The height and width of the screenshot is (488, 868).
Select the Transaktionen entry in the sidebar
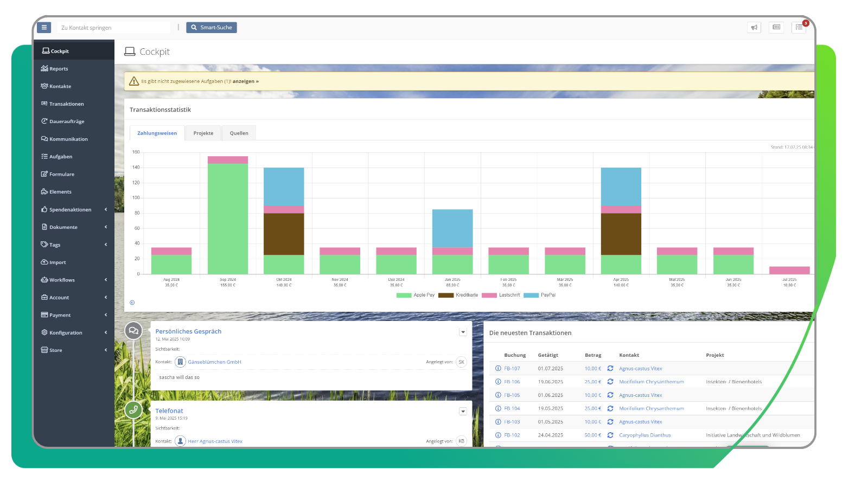[66, 104]
